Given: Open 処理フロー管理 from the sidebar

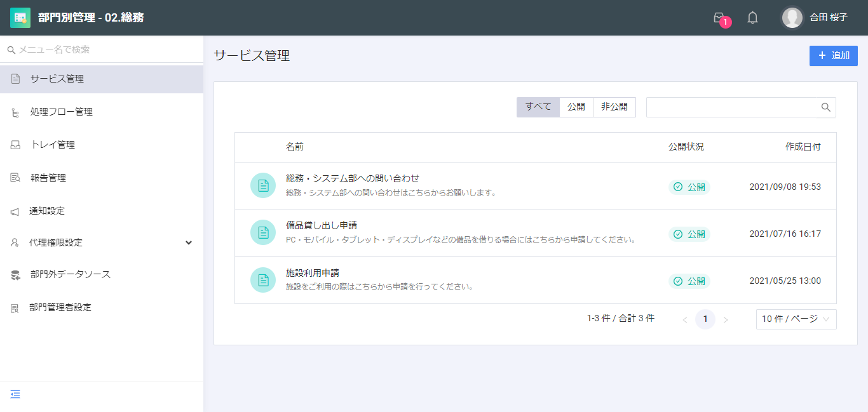Looking at the screenshot, I should [61, 112].
